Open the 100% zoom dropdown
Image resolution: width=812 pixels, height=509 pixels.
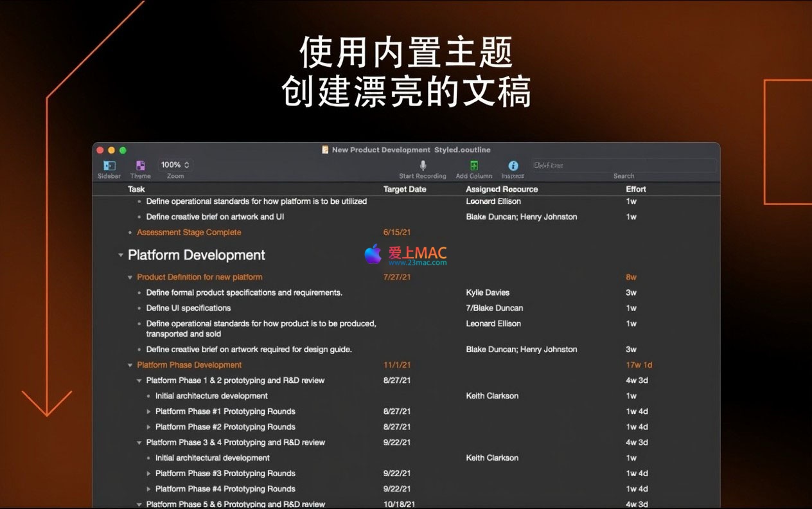click(175, 165)
